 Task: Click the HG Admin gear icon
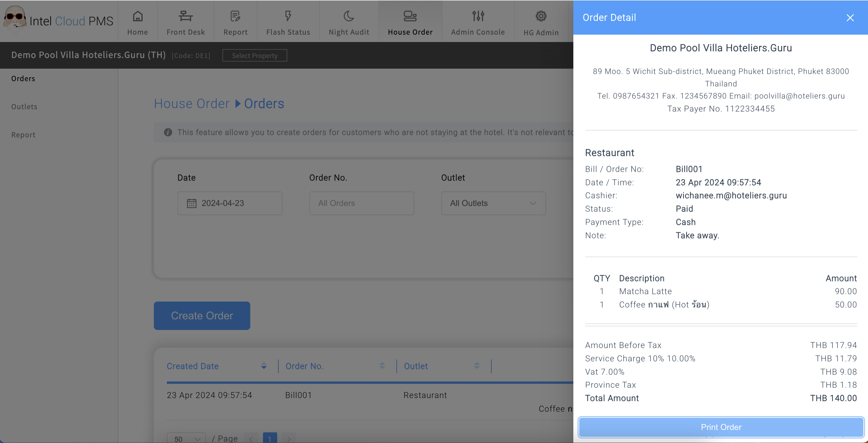(x=541, y=16)
